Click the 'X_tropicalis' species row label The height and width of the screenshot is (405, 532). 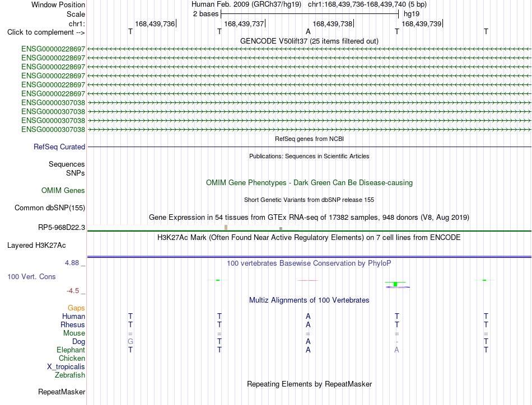[66, 367]
